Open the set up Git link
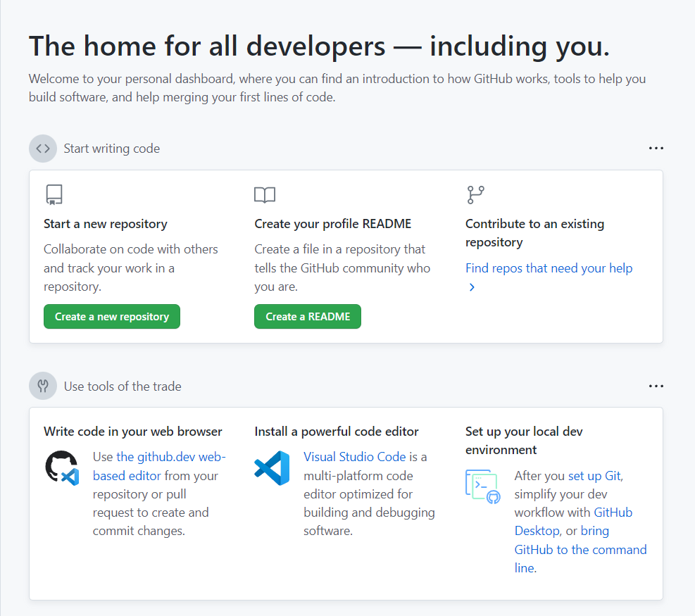 594,476
